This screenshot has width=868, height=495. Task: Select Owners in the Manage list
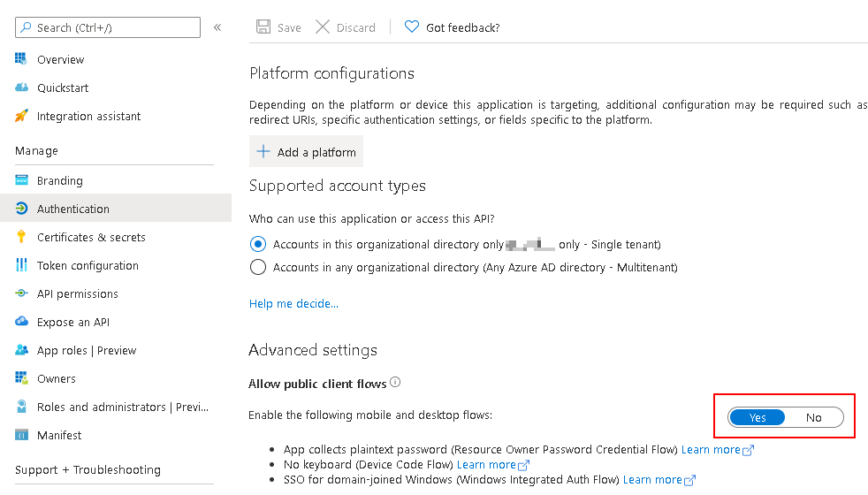pyautogui.click(x=57, y=378)
